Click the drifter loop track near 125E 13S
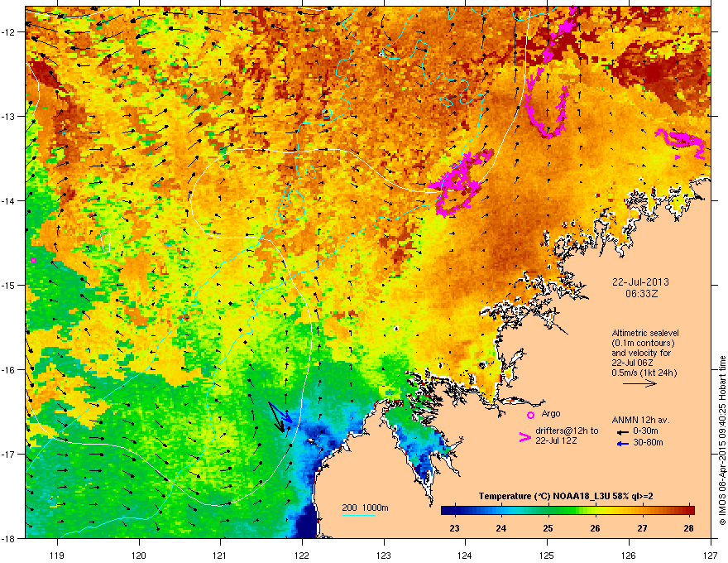728x563 pixels. pos(548,107)
